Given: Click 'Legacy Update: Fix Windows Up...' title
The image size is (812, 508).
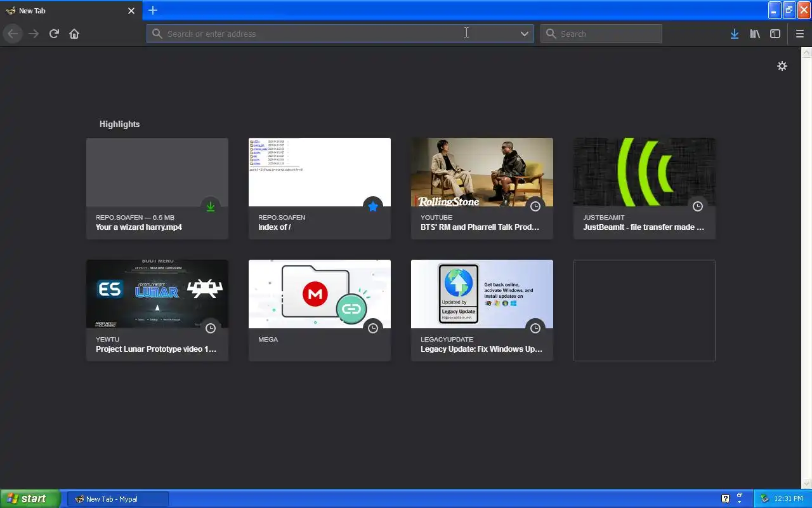Looking at the screenshot, I should point(481,349).
